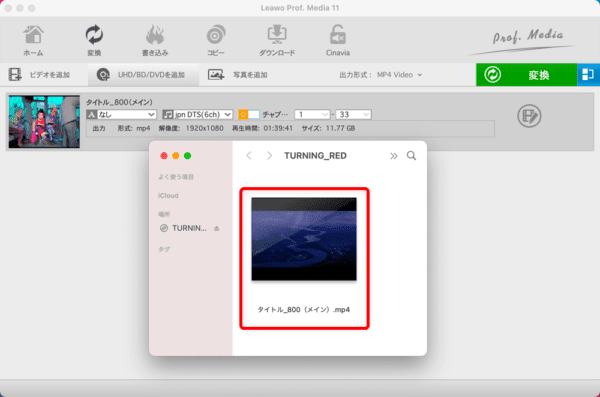The image size is (600, 397).
Task: Open the chapter end dropdown showing 33
Action: (x=353, y=114)
